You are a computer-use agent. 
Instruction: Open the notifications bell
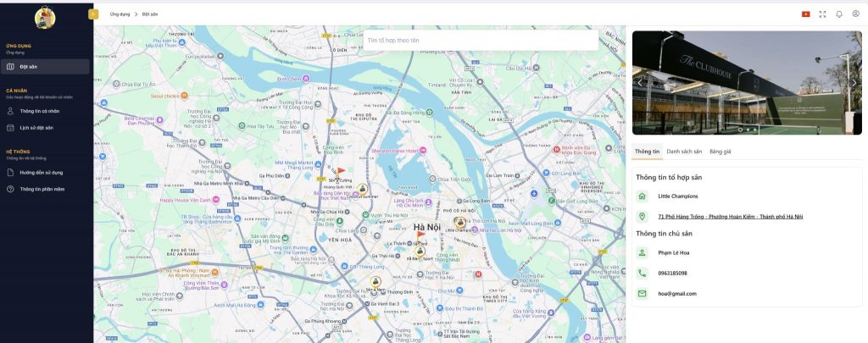click(x=839, y=14)
